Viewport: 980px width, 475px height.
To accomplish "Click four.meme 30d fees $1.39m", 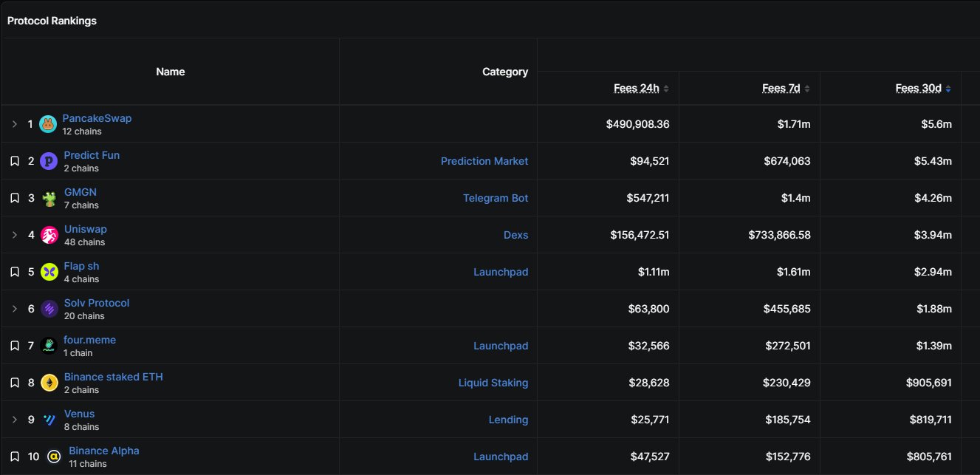I will pos(933,346).
